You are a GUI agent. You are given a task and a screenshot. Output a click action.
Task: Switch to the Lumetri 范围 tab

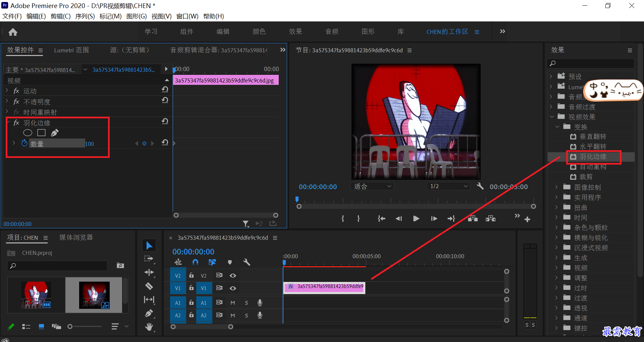click(x=71, y=50)
